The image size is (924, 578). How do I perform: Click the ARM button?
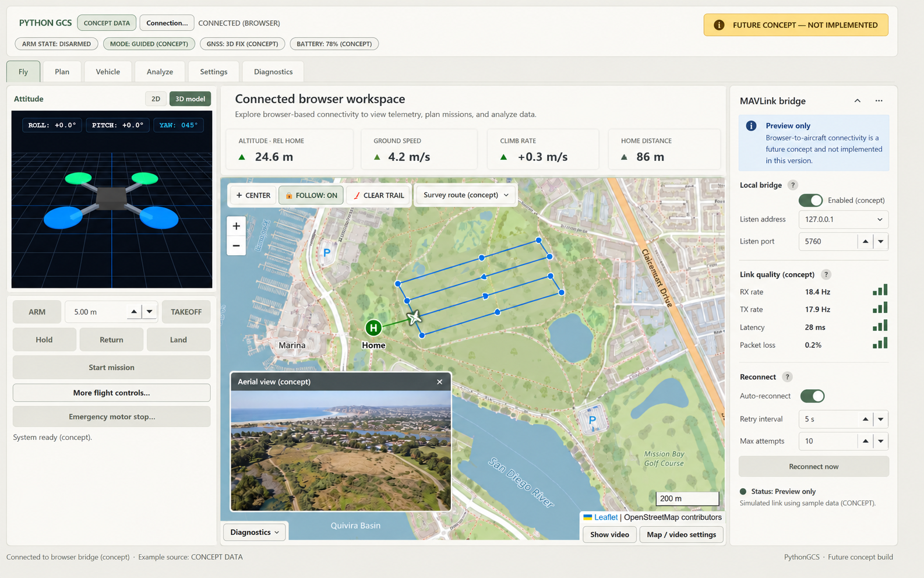point(37,312)
